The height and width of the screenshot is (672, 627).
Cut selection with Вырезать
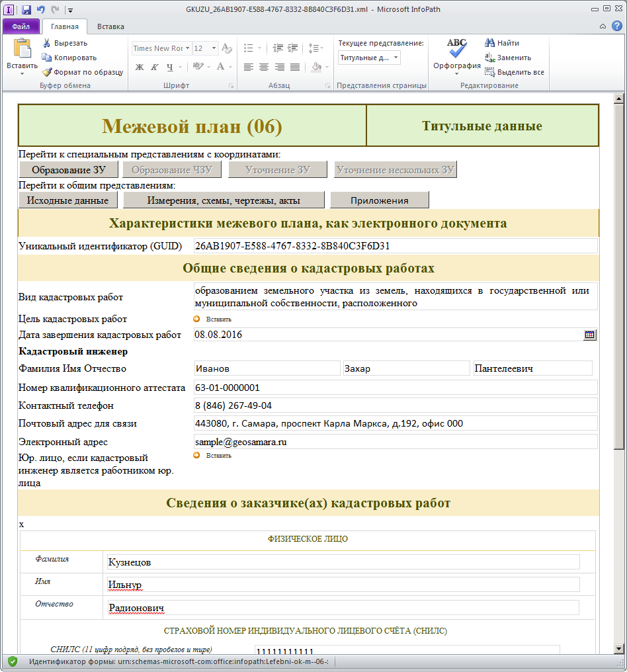tap(65, 43)
